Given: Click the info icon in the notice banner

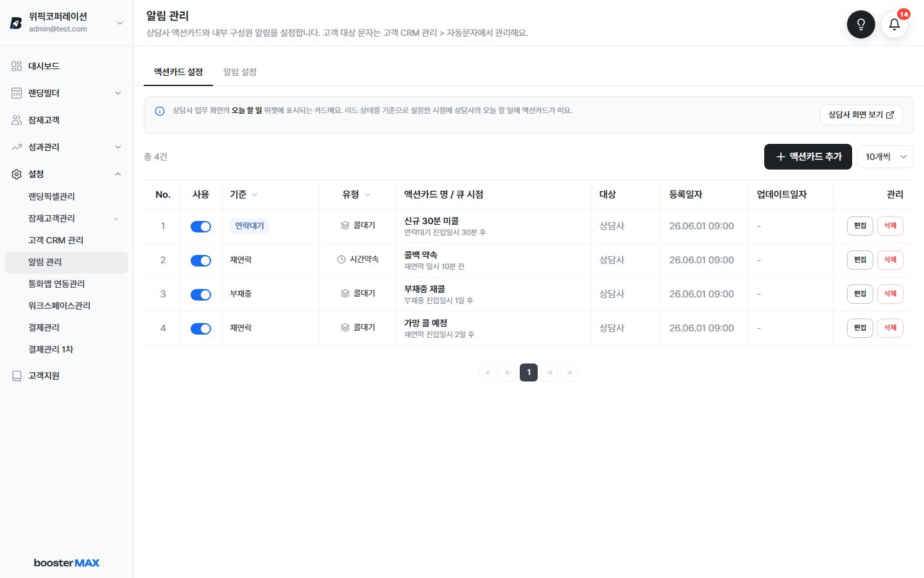Looking at the screenshot, I should tap(160, 111).
